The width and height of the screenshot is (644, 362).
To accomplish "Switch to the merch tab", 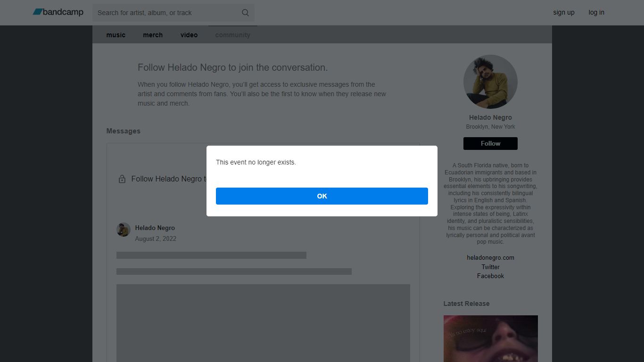I will coord(153,35).
